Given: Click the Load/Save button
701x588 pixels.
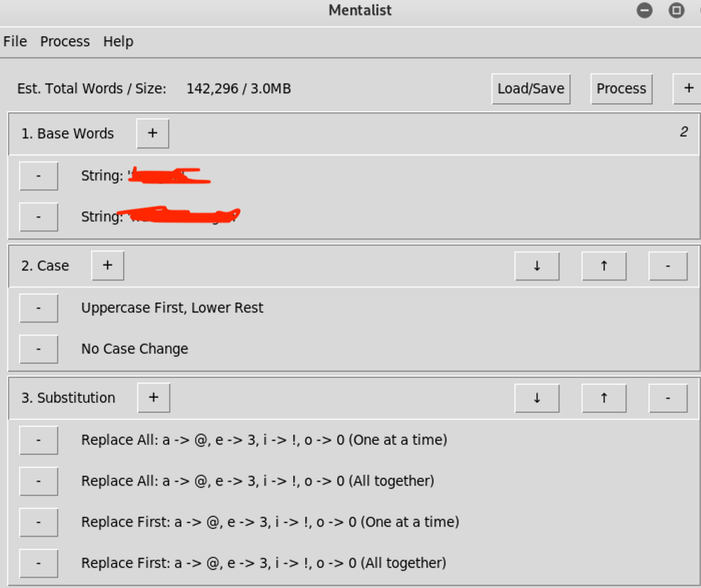Looking at the screenshot, I should [x=530, y=88].
